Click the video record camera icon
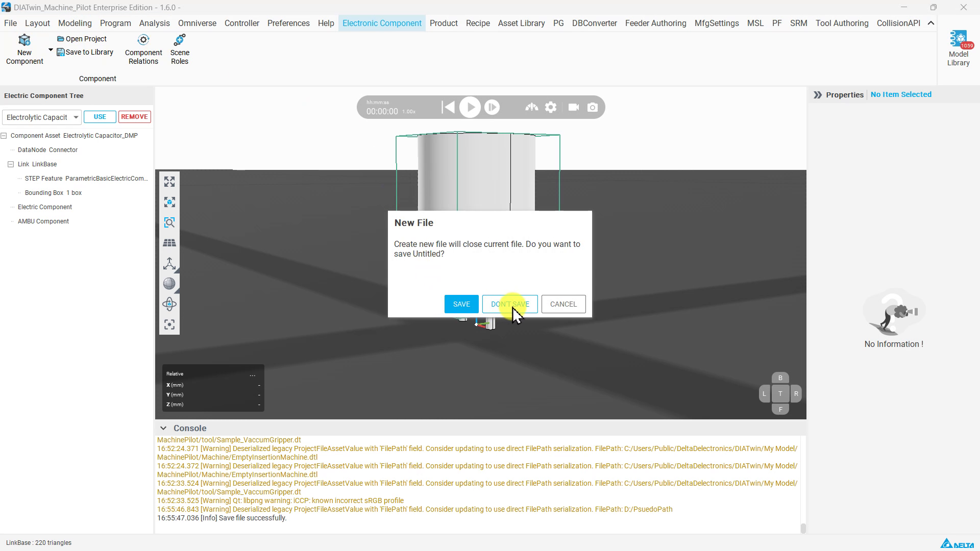The width and height of the screenshot is (980, 551). click(x=574, y=107)
